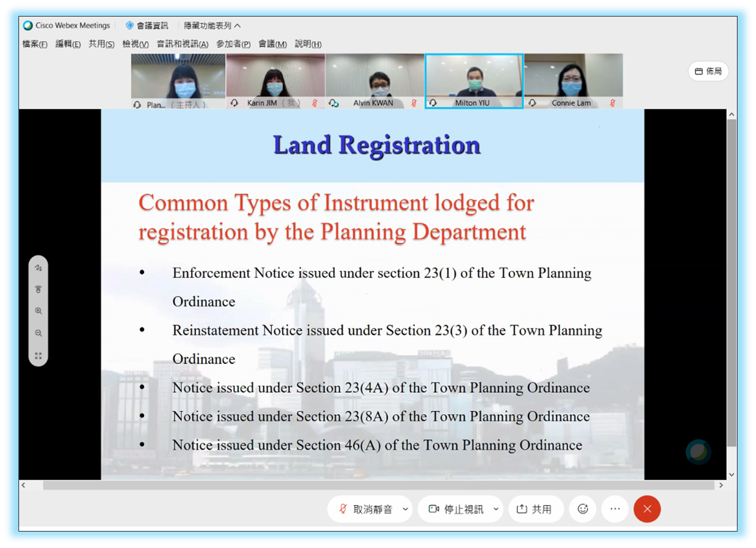Click the remote control icon in the sidebar

pyautogui.click(x=39, y=289)
